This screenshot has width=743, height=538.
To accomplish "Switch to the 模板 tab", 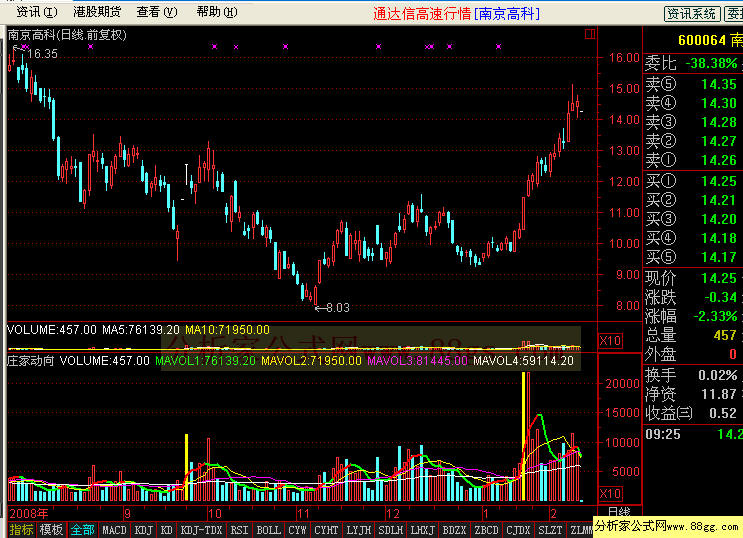I will (x=51, y=529).
